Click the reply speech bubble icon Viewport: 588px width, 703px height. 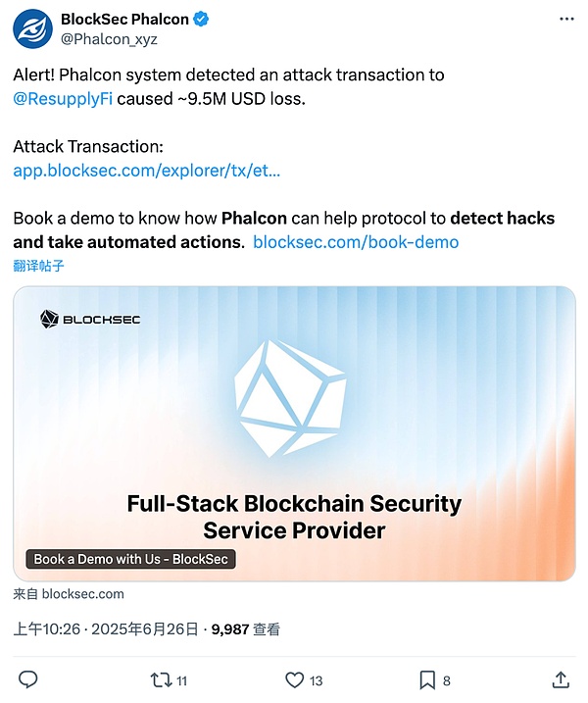(28, 678)
